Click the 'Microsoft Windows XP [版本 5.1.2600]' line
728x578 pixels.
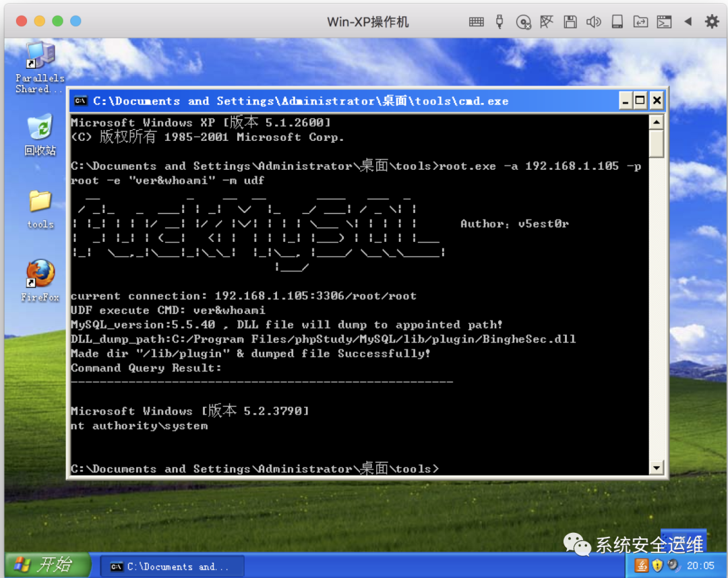pyautogui.click(x=201, y=122)
